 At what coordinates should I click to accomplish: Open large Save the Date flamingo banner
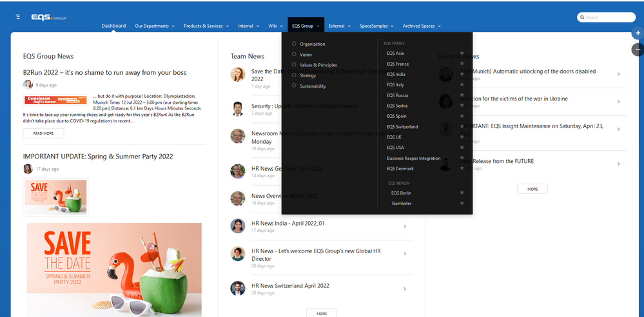pyautogui.click(x=114, y=270)
